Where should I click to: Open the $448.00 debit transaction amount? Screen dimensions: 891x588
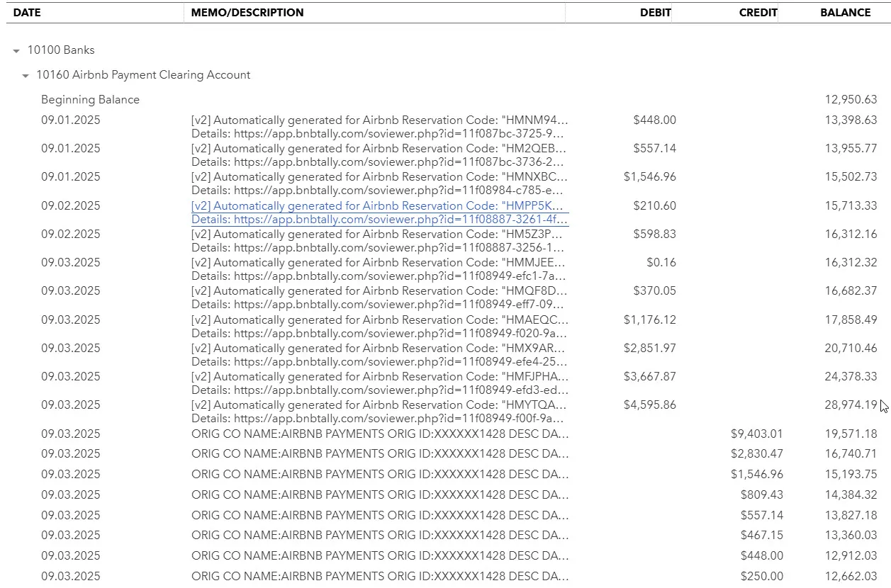tap(654, 120)
